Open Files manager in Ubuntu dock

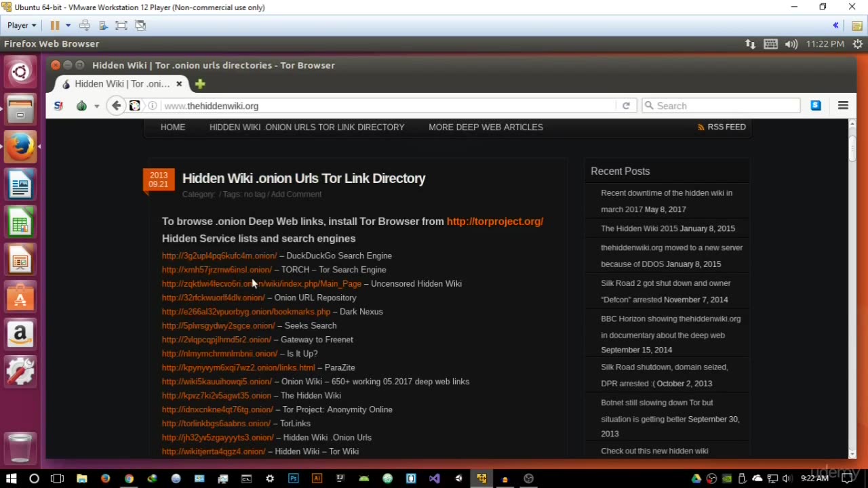point(20,110)
